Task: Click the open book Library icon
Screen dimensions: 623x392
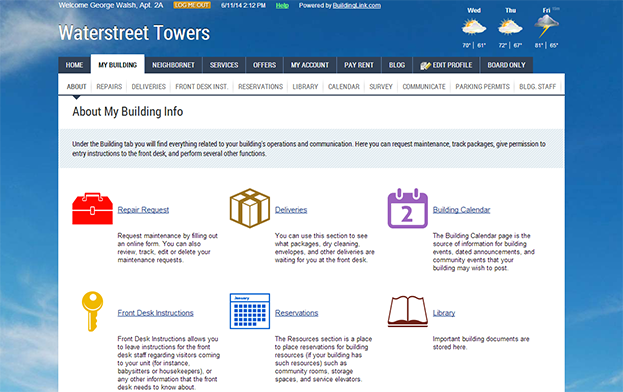Action: point(408,311)
